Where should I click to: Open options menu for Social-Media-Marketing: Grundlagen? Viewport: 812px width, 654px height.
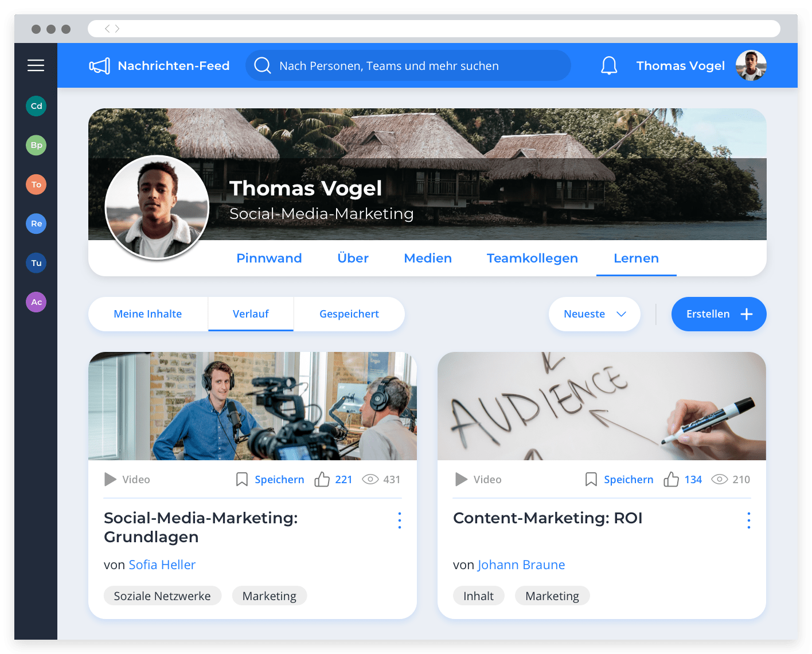400,520
